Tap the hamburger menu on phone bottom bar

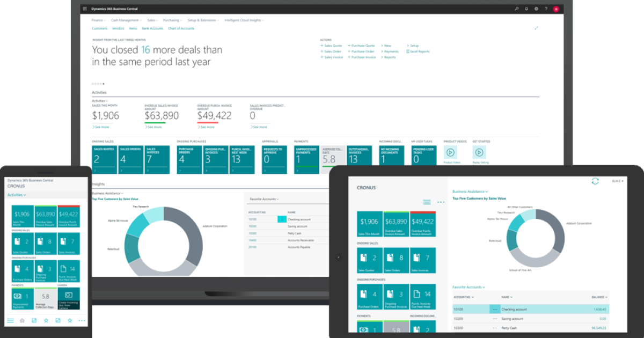point(10,320)
